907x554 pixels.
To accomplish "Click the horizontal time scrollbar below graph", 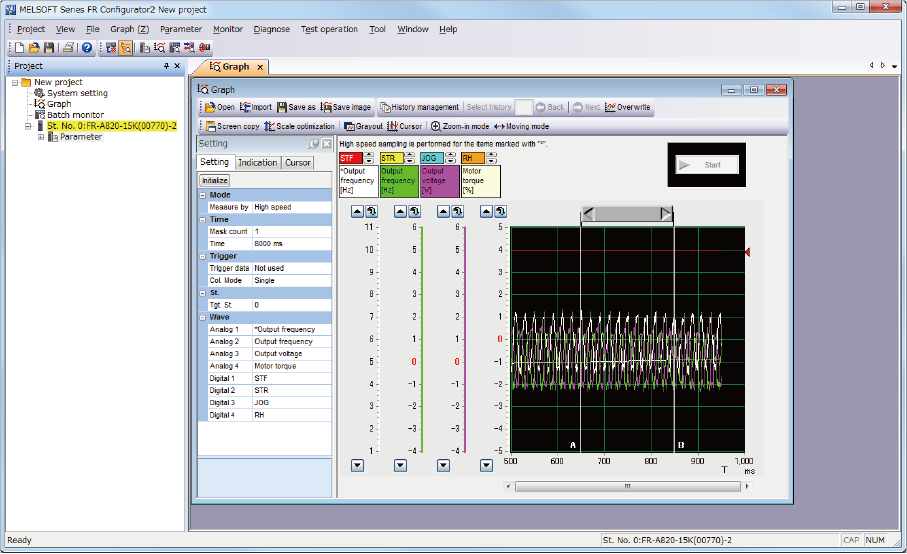I will (x=628, y=486).
